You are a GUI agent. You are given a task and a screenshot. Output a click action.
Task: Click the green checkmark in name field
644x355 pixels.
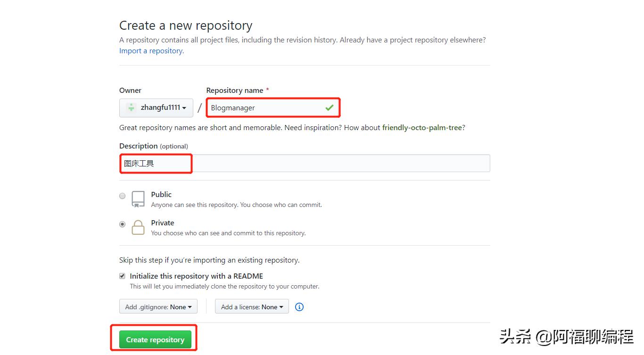tap(329, 107)
